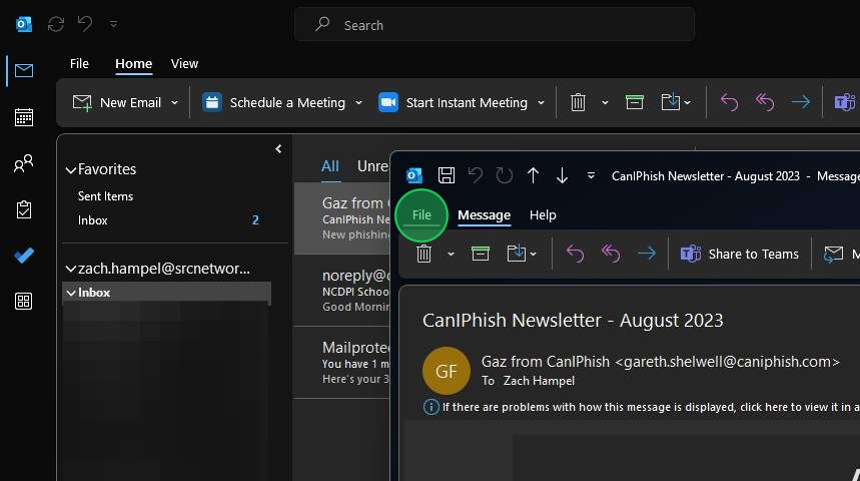Select the All messages filter tab
Viewport: 860px width, 481px height.
(x=330, y=166)
